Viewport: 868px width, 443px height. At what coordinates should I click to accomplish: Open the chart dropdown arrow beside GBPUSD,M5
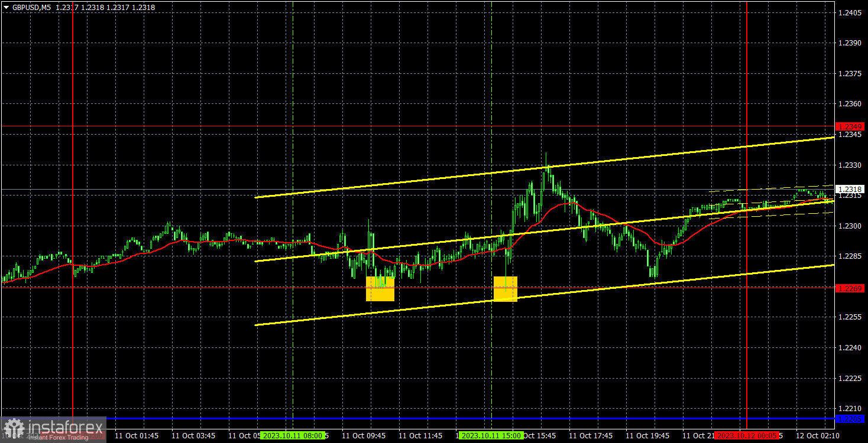5,8
